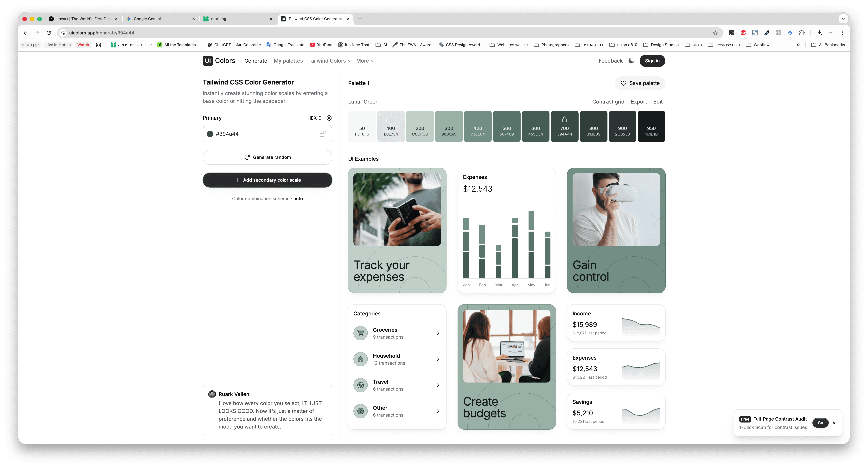Open My palettes page
868x468 pixels.
[x=288, y=61]
